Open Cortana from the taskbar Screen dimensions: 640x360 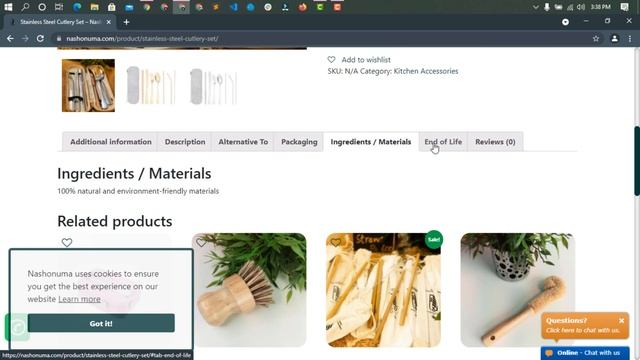pyautogui.click(x=42, y=7)
